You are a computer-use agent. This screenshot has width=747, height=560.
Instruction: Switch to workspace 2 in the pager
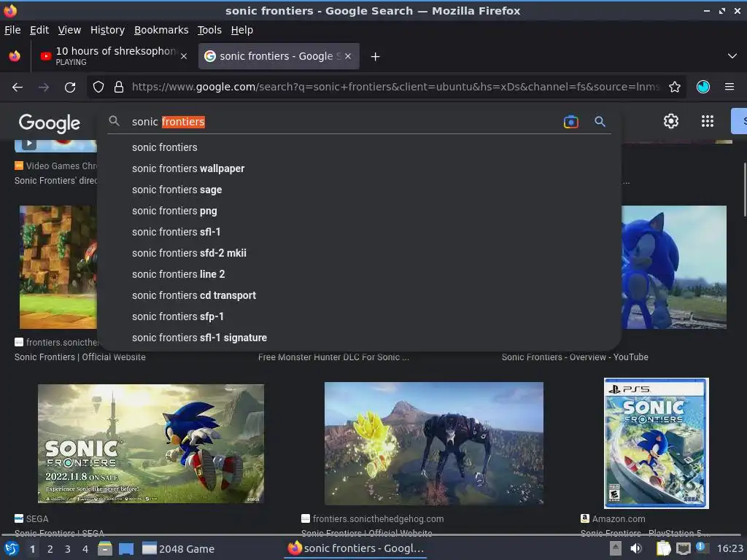tap(50, 549)
